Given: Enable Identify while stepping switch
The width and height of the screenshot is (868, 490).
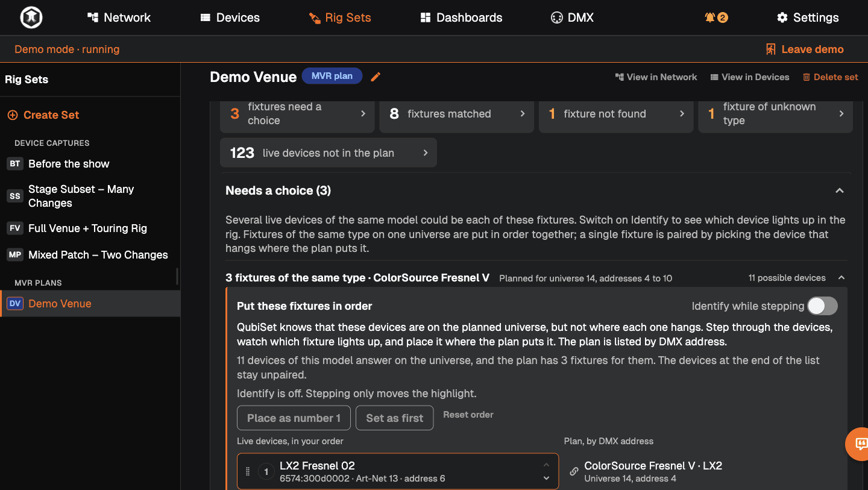Looking at the screenshot, I should (x=823, y=306).
